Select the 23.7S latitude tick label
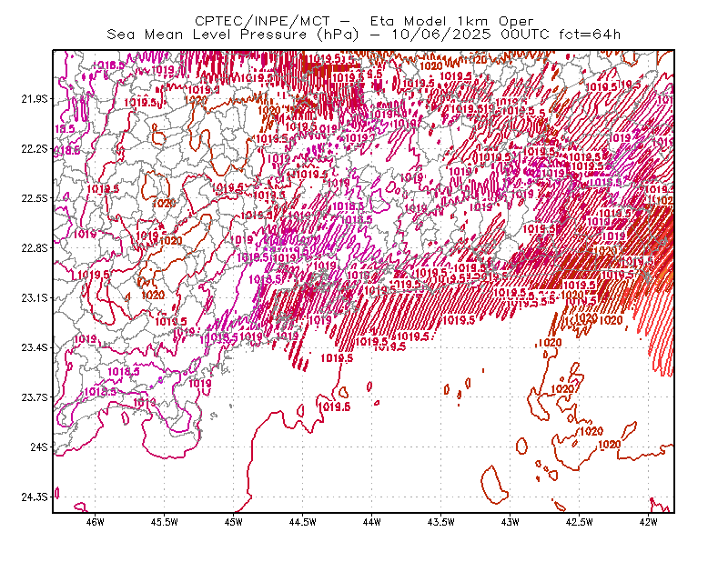 35,397
